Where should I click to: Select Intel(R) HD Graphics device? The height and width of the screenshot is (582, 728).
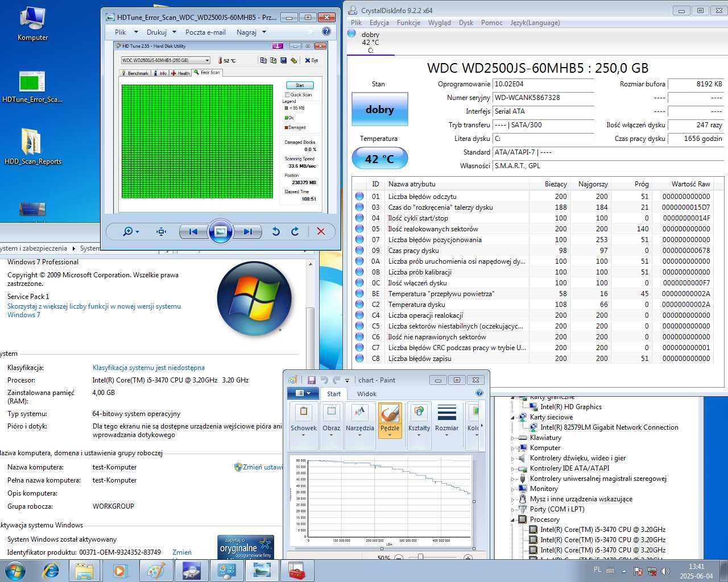point(570,407)
